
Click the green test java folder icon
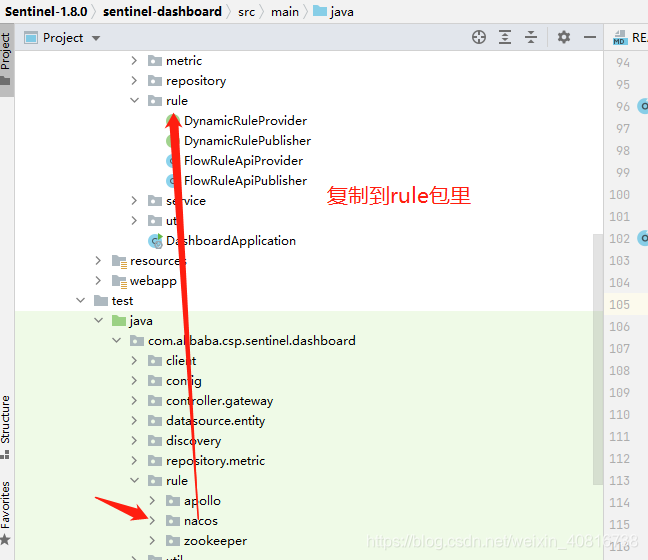click(x=119, y=321)
